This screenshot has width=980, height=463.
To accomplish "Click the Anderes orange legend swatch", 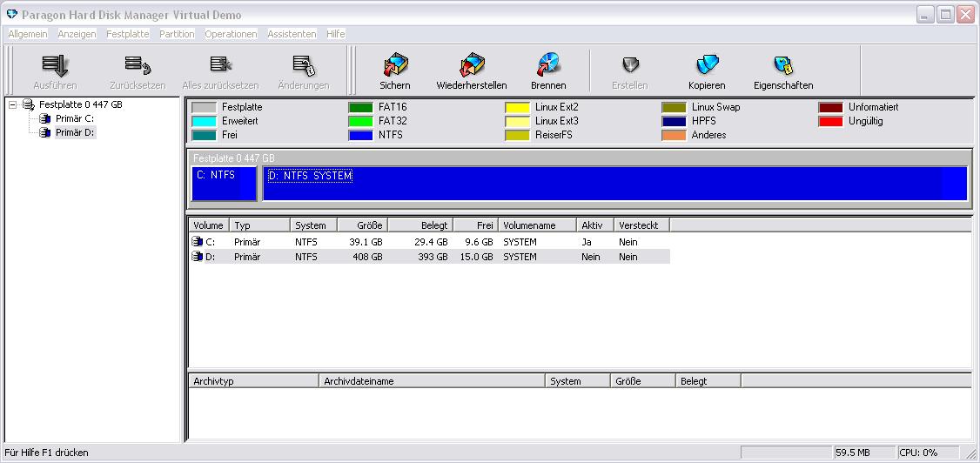I will (674, 135).
